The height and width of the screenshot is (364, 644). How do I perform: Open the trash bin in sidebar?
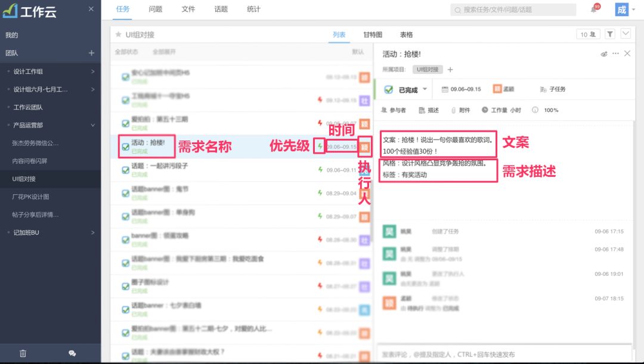point(23,353)
